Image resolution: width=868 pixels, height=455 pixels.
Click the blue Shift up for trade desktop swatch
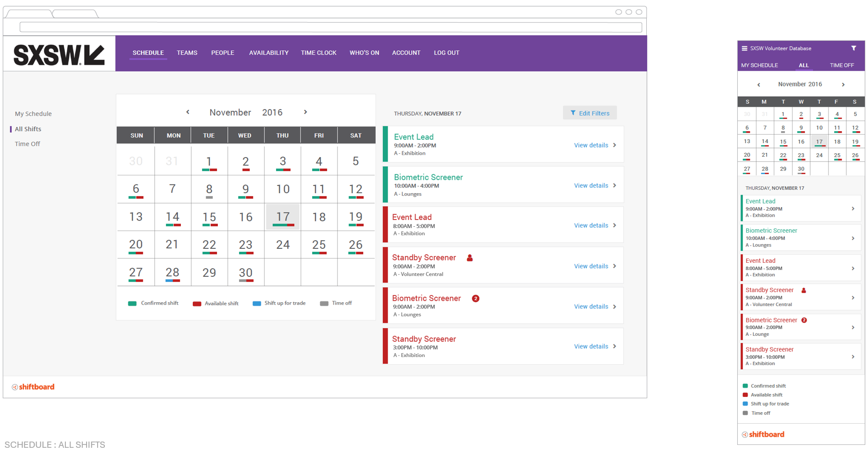[x=257, y=304]
